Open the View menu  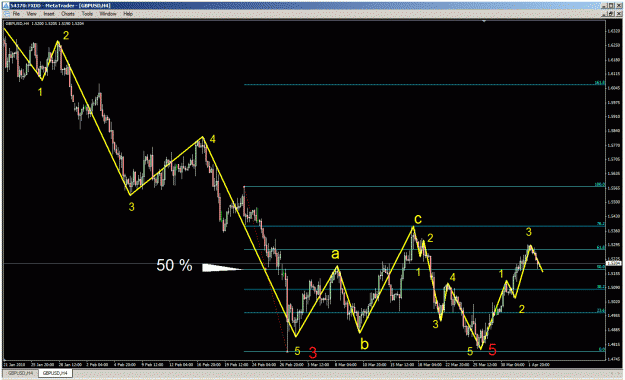click(x=31, y=14)
